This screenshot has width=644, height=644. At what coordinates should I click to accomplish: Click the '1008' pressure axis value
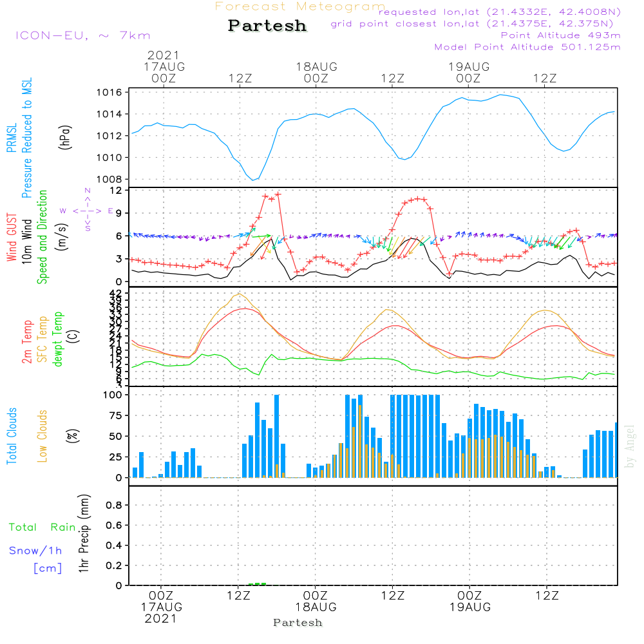(109, 179)
